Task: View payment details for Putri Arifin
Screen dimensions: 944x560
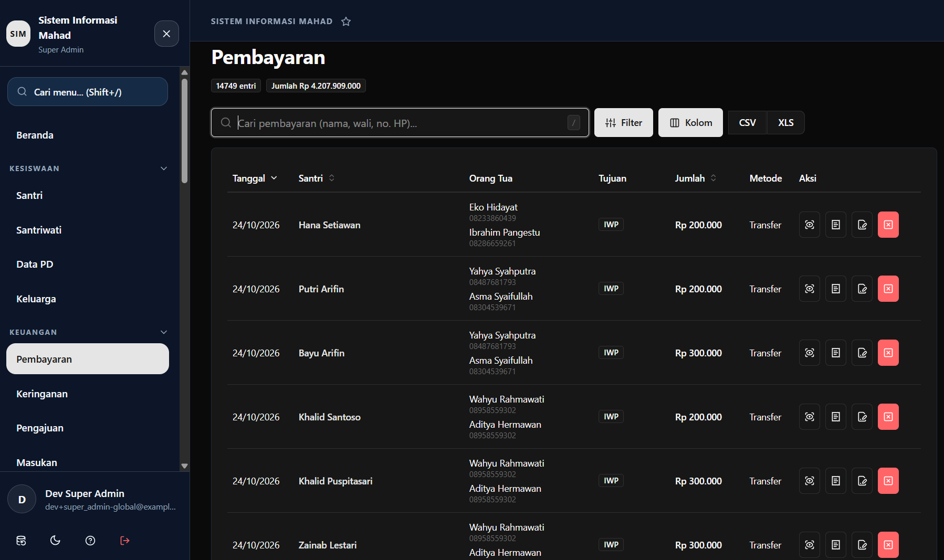Action: click(x=810, y=289)
